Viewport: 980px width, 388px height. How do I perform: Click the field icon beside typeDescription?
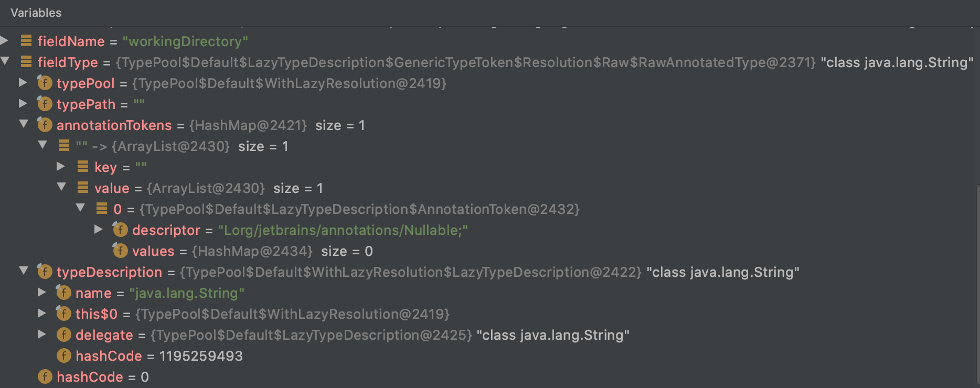45,272
